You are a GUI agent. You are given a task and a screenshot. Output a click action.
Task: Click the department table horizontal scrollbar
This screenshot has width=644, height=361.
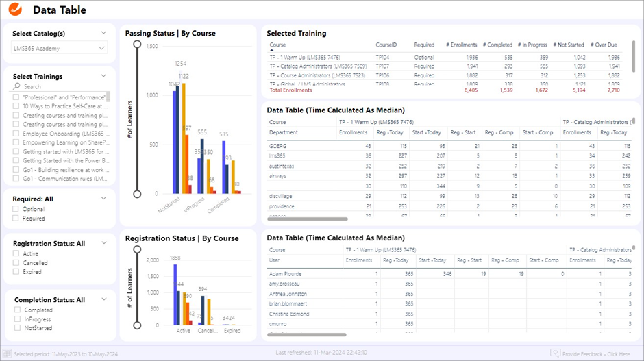pyautogui.click(x=307, y=219)
